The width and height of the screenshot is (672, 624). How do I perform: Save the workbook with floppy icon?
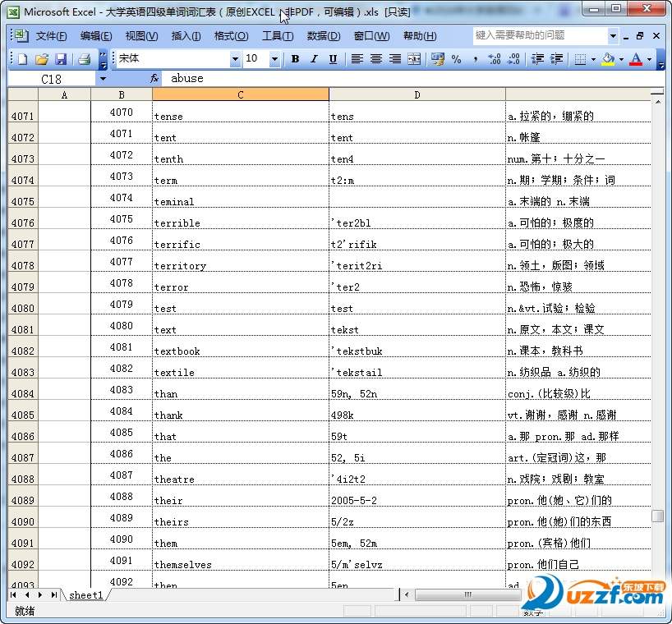pos(61,59)
